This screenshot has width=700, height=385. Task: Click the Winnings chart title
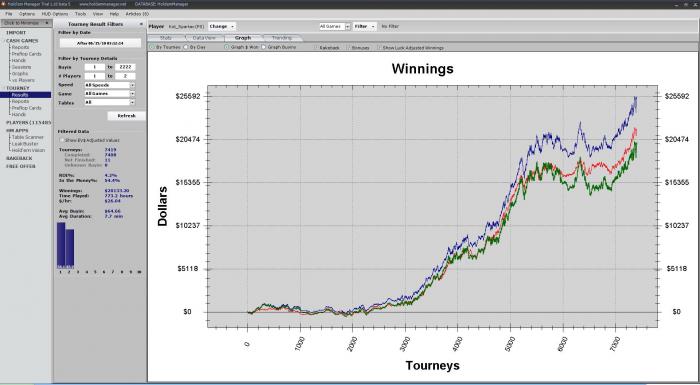pyautogui.click(x=422, y=69)
